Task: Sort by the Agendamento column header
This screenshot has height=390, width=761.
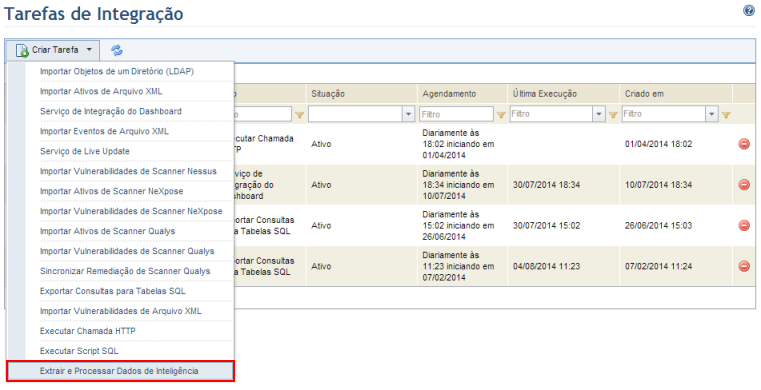Action: pyautogui.click(x=449, y=94)
